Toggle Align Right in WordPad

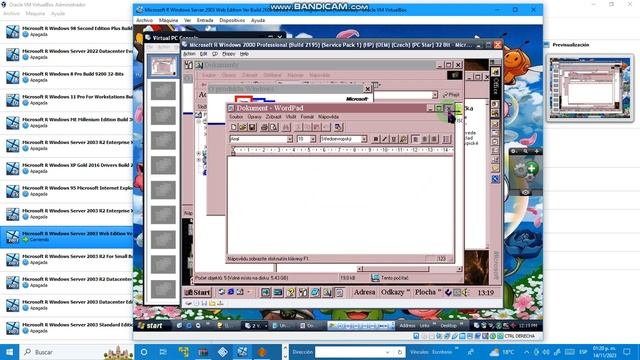click(434, 139)
